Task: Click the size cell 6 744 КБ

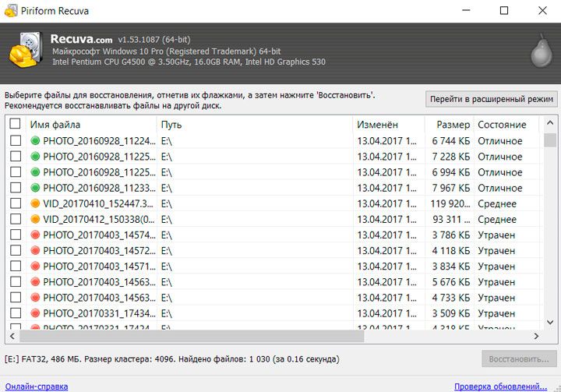Action: click(451, 141)
